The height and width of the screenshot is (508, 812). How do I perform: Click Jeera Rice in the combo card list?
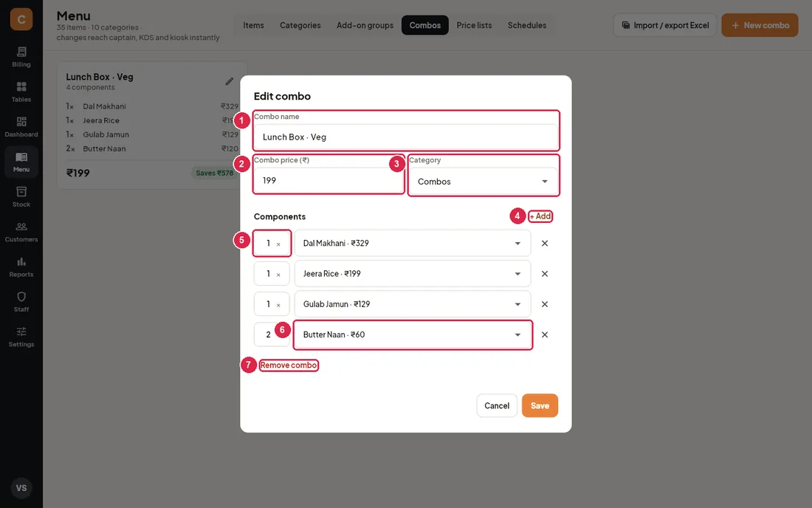[101, 120]
